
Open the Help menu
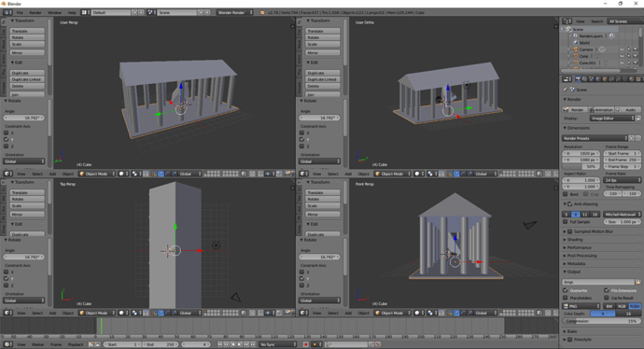72,13
